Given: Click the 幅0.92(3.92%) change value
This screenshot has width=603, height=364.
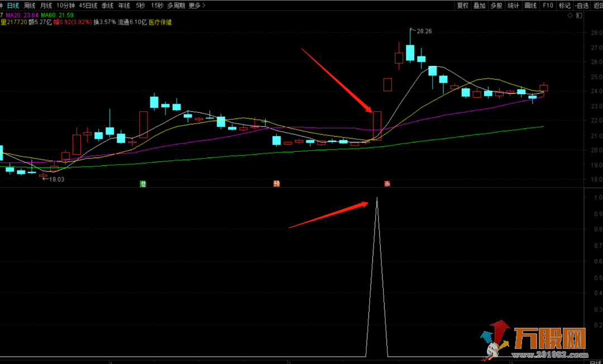Looking at the screenshot, I should (x=73, y=22).
